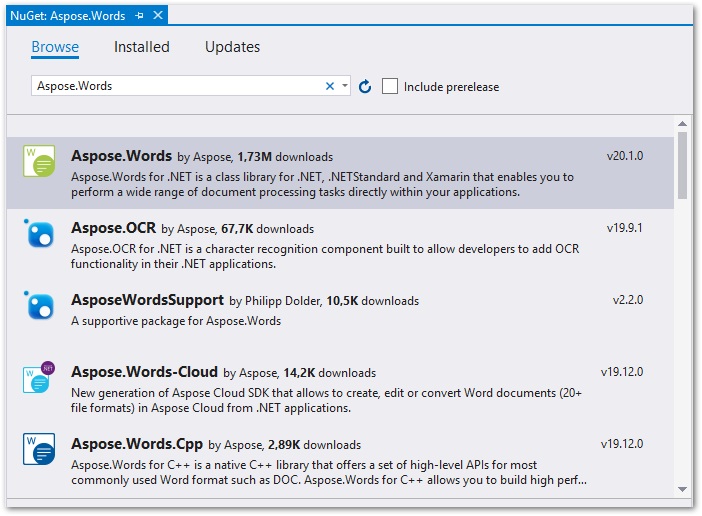Click the Aspose.OCR package icon

point(39,235)
